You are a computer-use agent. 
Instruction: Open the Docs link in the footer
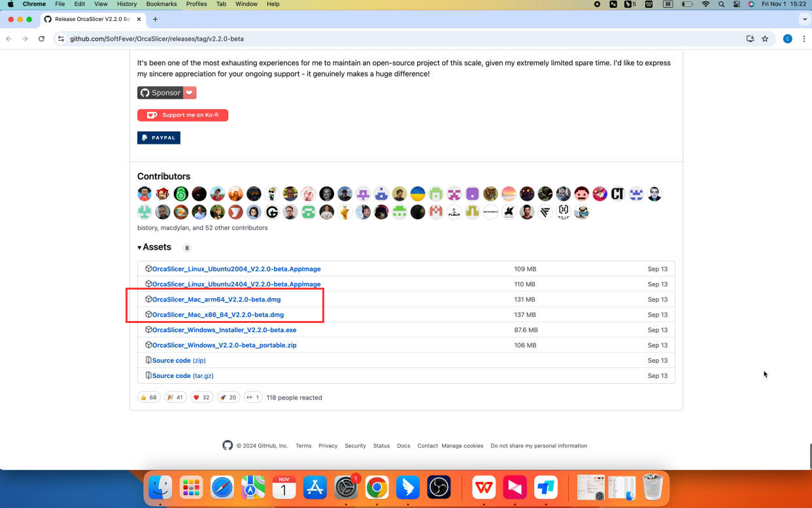[404, 446]
